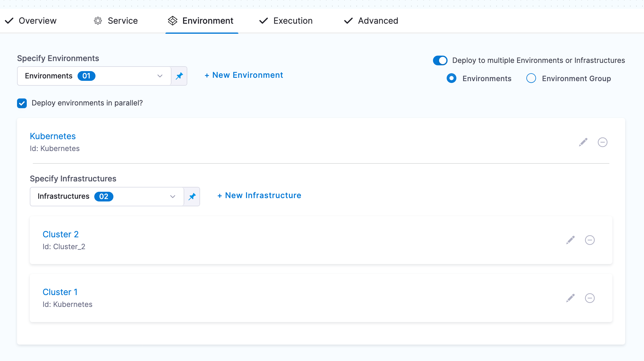Click the New Environment link
This screenshot has width=644, height=361.
(x=244, y=75)
